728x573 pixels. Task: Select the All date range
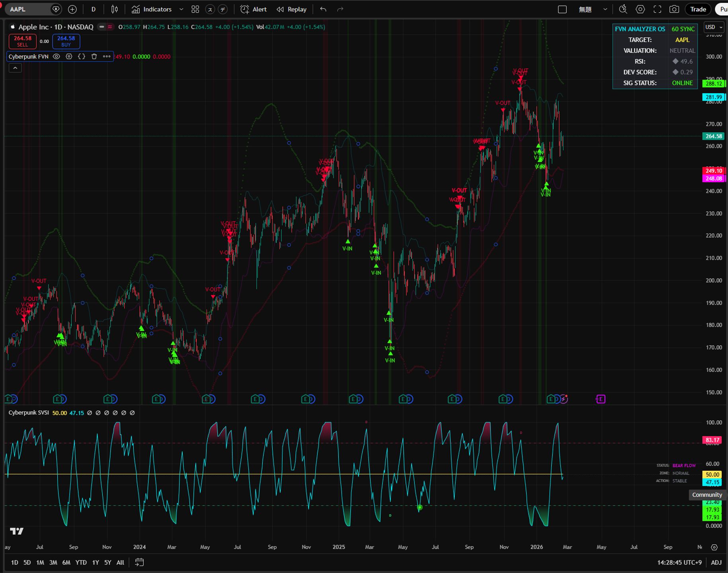pos(120,562)
